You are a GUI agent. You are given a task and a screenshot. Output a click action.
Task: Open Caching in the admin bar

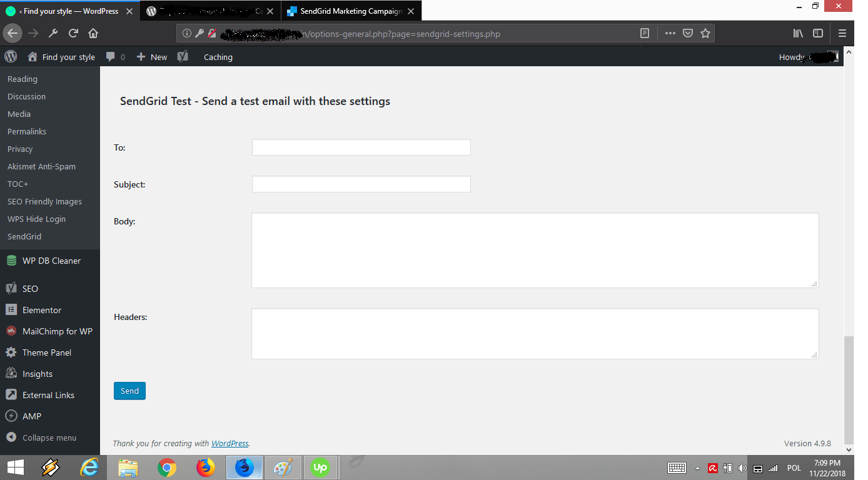click(x=218, y=57)
